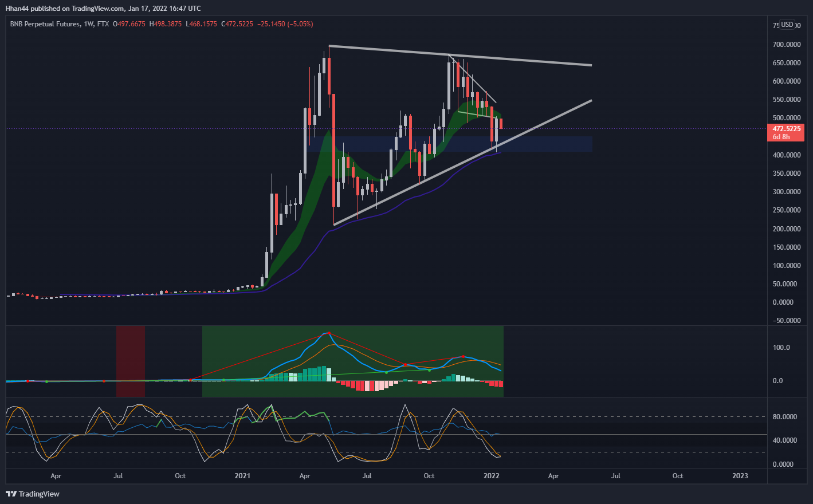813x504 pixels.
Task: Click the open value O497.6675
Action: click(129, 24)
